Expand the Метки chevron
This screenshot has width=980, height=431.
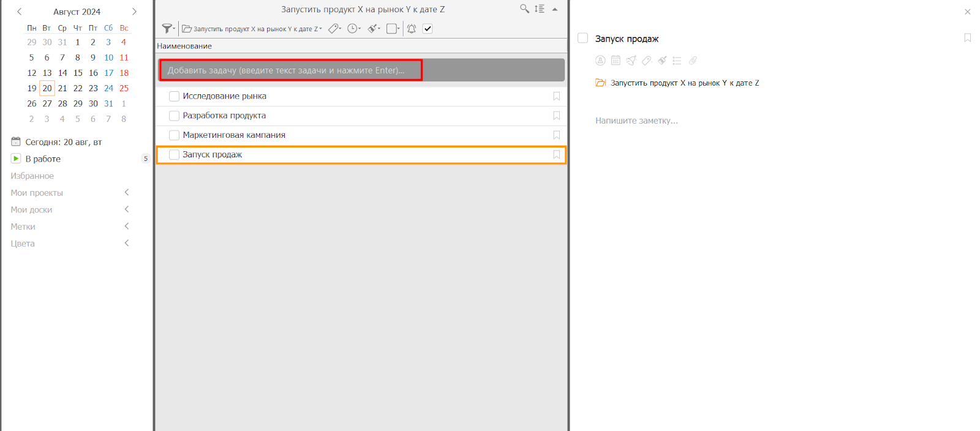tap(127, 226)
